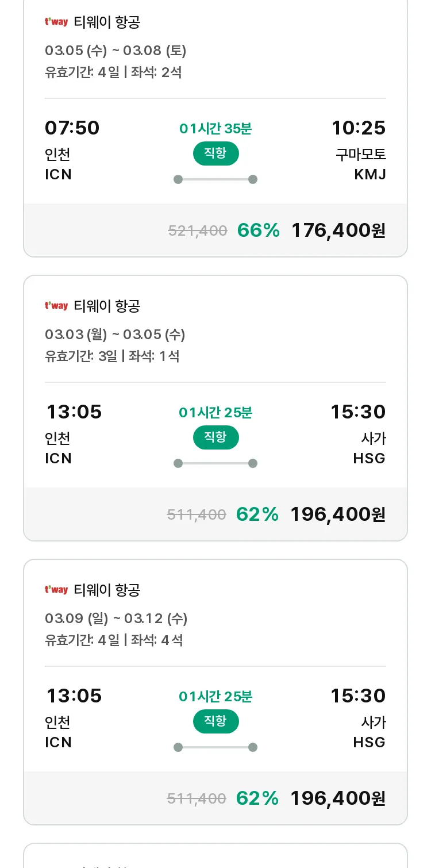Select the 196,400원 price for 03.09 flight
This screenshot has height=868, width=431.
click(x=338, y=798)
